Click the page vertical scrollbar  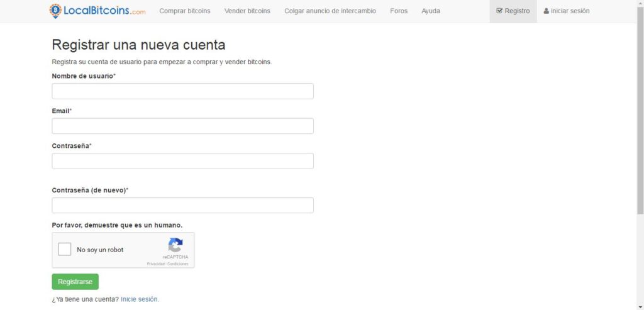coord(640,111)
